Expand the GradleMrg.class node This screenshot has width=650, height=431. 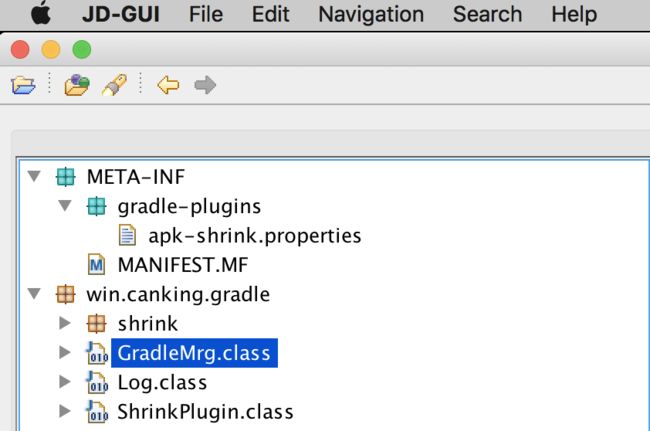[65, 353]
